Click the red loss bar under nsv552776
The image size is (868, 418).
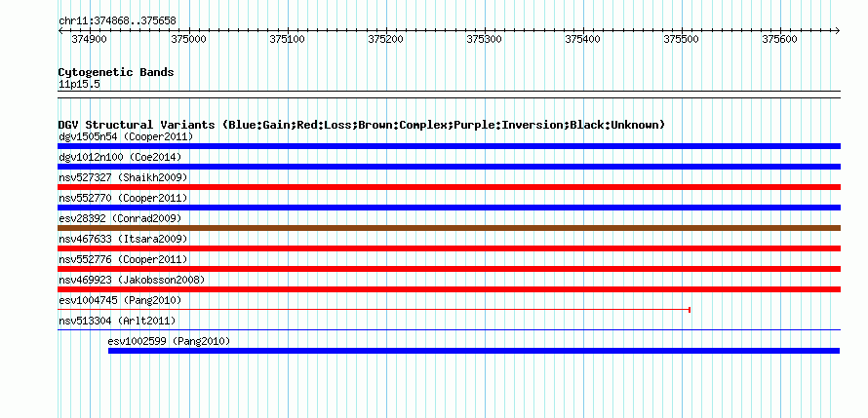click(x=449, y=269)
